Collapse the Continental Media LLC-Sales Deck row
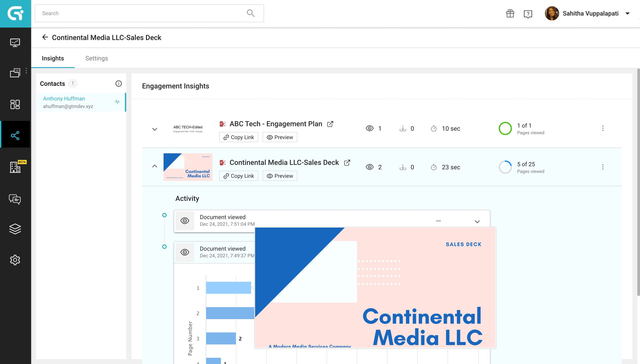Image resolution: width=640 pixels, height=364 pixels. click(x=155, y=166)
